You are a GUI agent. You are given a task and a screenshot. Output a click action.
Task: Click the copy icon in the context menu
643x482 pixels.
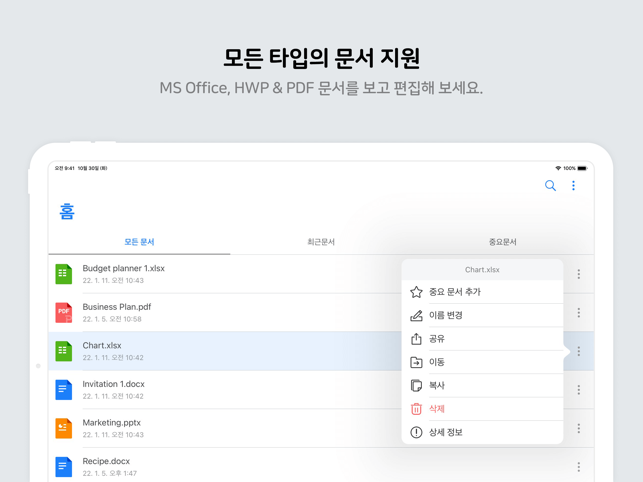(416, 386)
